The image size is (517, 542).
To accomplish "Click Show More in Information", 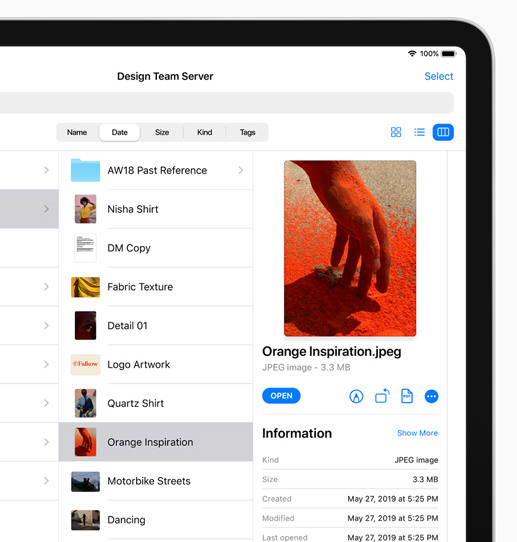I will [x=417, y=433].
